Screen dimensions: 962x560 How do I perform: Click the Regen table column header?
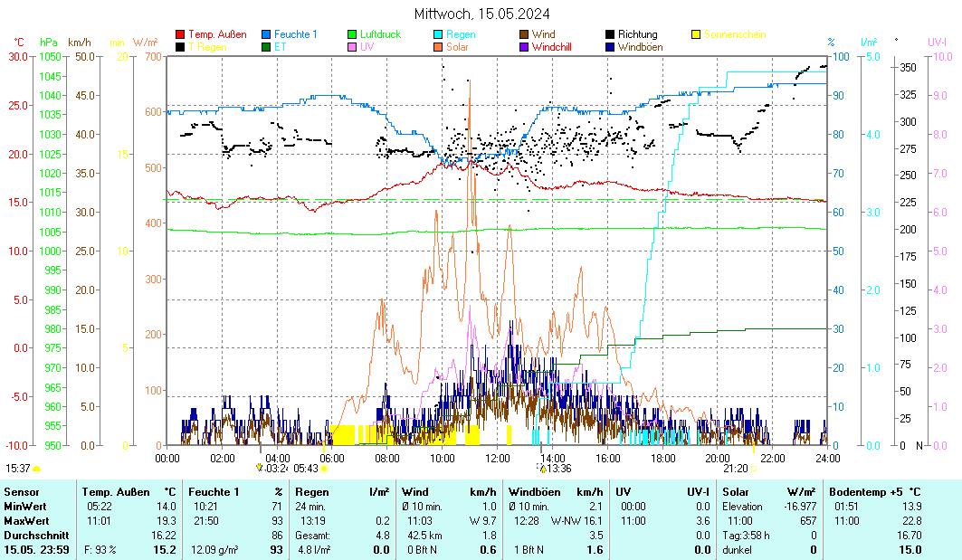click(x=311, y=492)
